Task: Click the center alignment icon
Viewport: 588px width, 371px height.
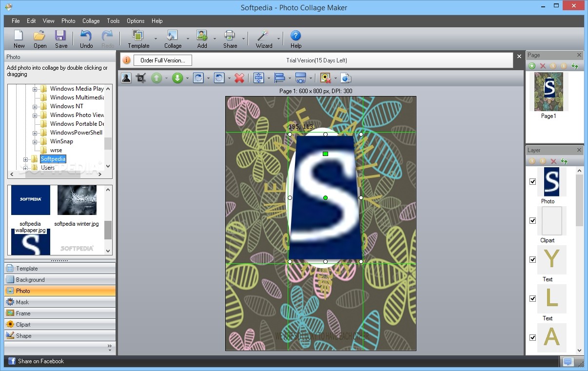Action: 259,78
